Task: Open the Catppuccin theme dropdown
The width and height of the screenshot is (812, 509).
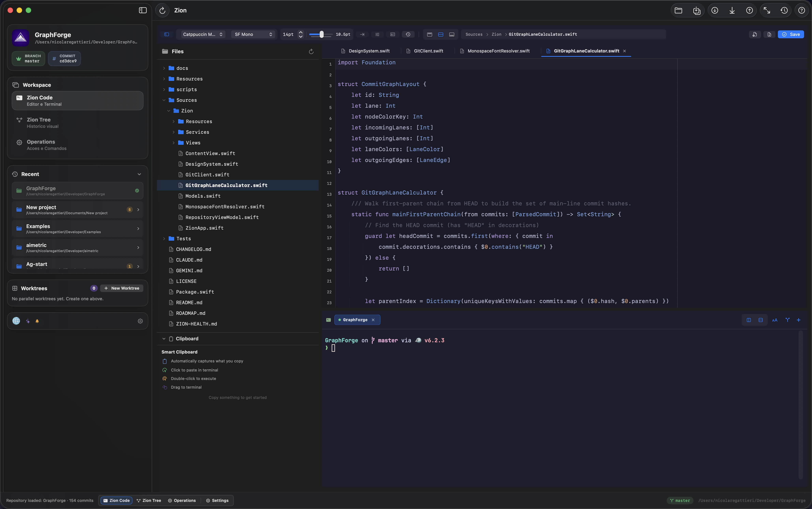Action: [201, 34]
